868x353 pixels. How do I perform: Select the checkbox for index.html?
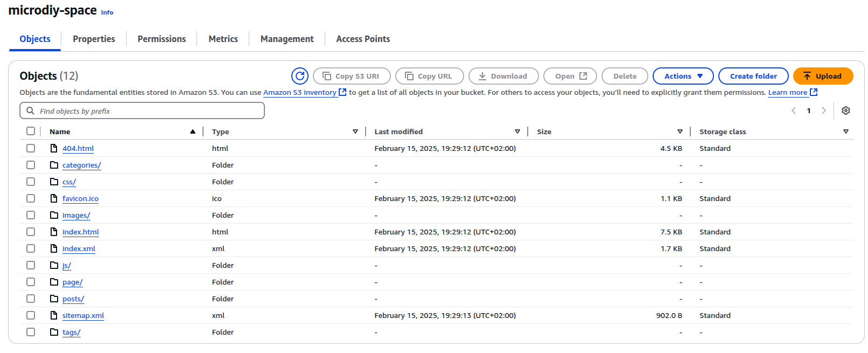coord(31,232)
